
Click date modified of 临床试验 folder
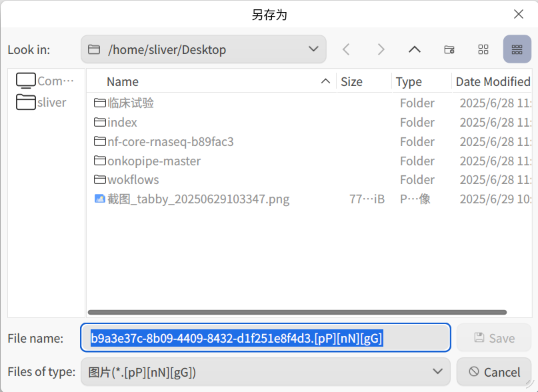click(x=495, y=103)
